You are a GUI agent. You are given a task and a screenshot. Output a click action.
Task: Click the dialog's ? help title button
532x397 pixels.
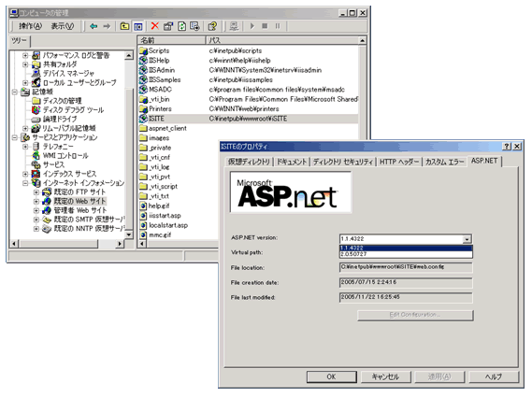(x=507, y=147)
